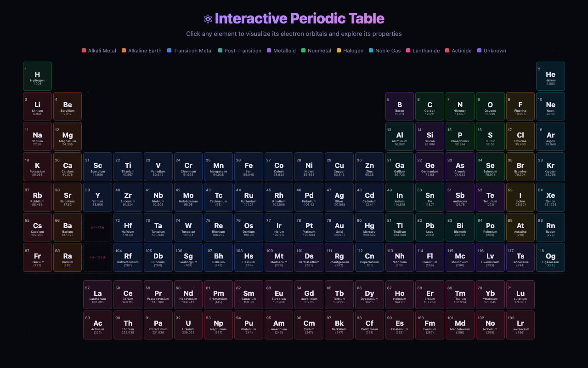Click the Halogen yellow legend swatch
This screenshot has width=588, height=368.
339,51
